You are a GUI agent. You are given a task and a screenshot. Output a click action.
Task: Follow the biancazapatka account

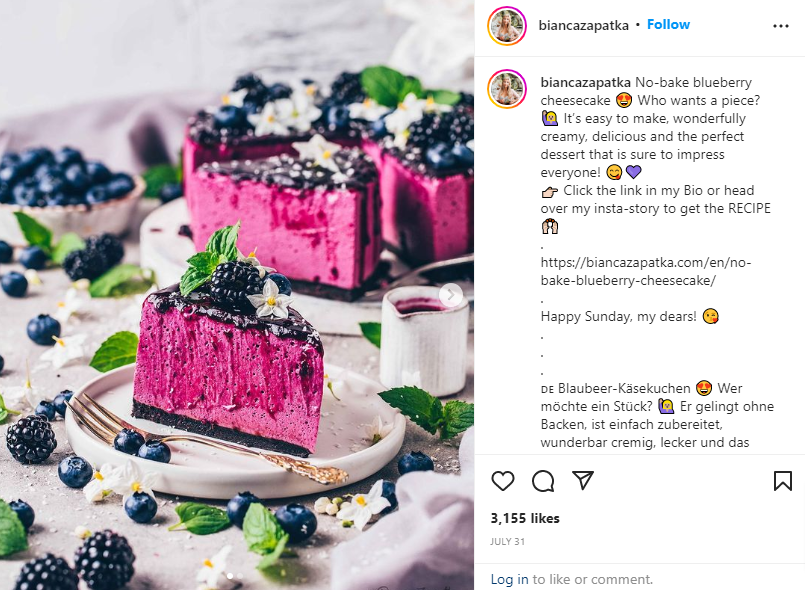[x=668, y=25]
